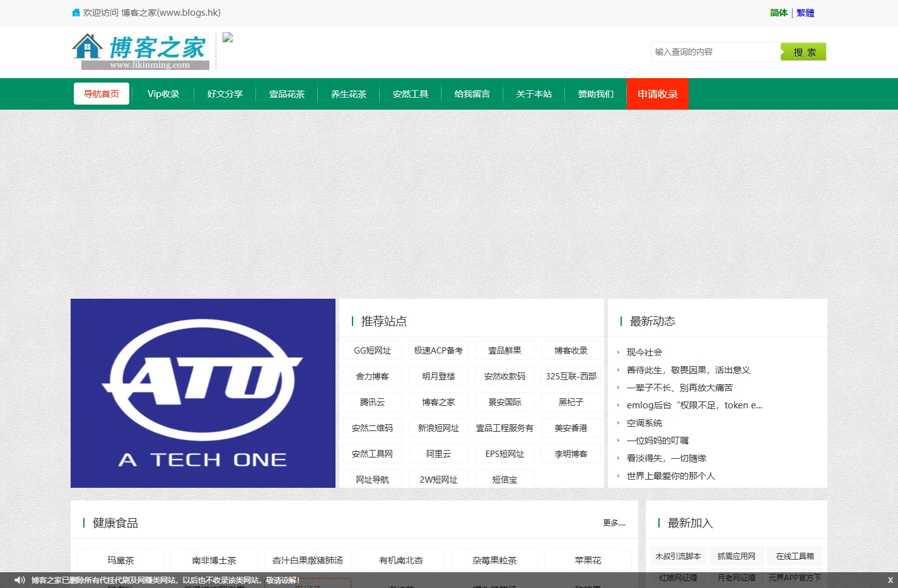Open the 抓需应用网 newly added site
The image size is (898, 588).
point(737,556)
